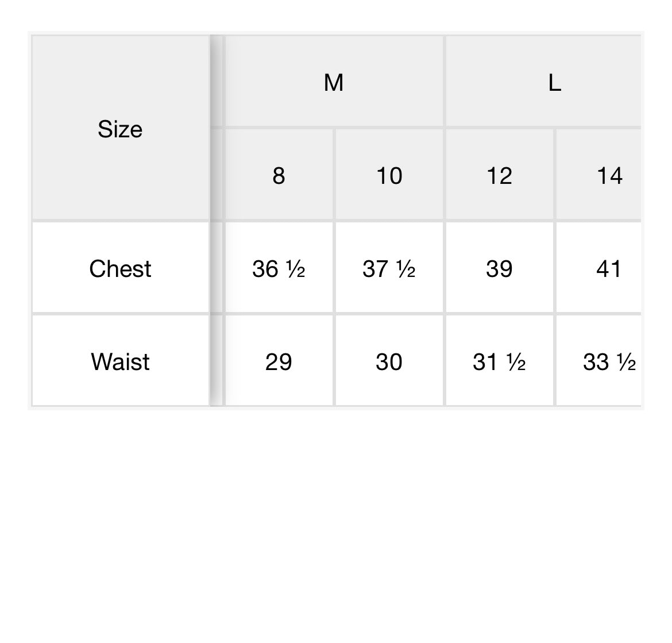Click the blank area below the size chart
Image resolution: width=672 pixels, height=643 pixels.
(x=336, y=517)
